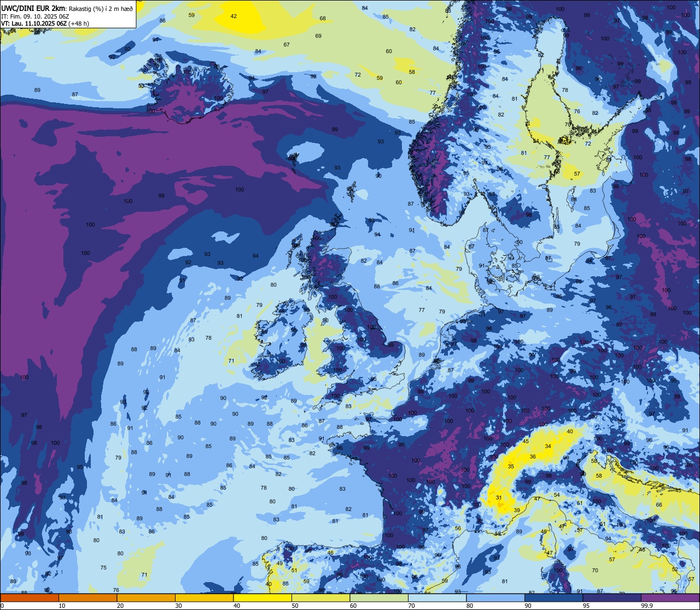Click the 20–30 legend color segment
Screen dimensions: 700x610
[x=146, y=597]
